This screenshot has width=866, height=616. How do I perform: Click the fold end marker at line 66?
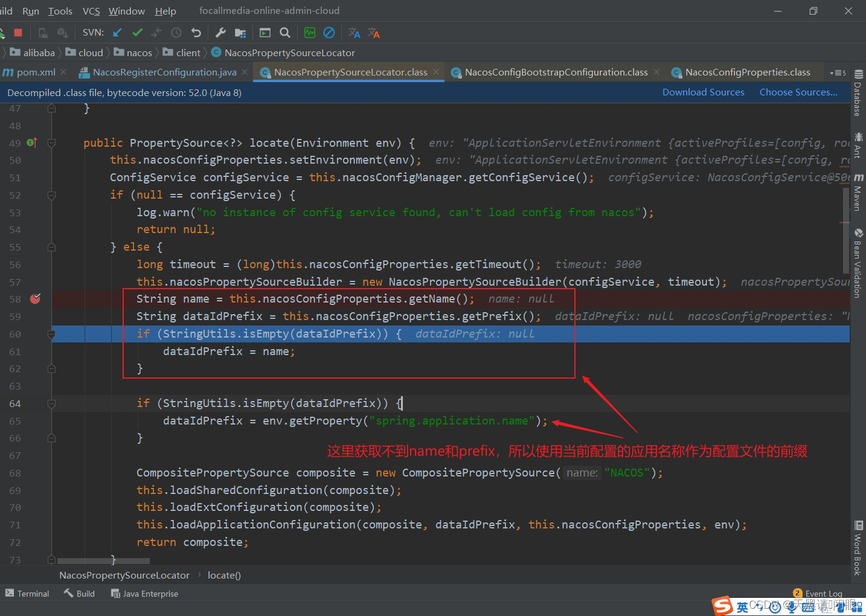pyautogui.click(x=51, y=438)
